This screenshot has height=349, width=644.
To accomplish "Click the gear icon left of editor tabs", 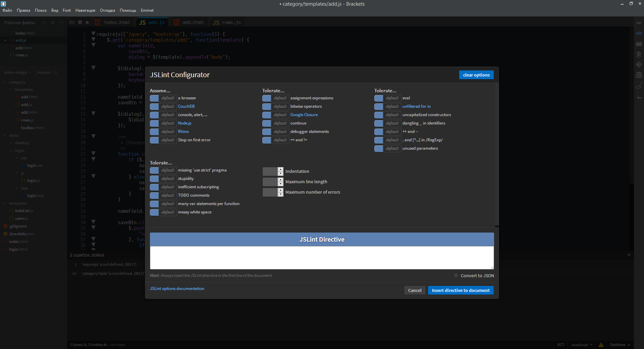I will [80, 22].
